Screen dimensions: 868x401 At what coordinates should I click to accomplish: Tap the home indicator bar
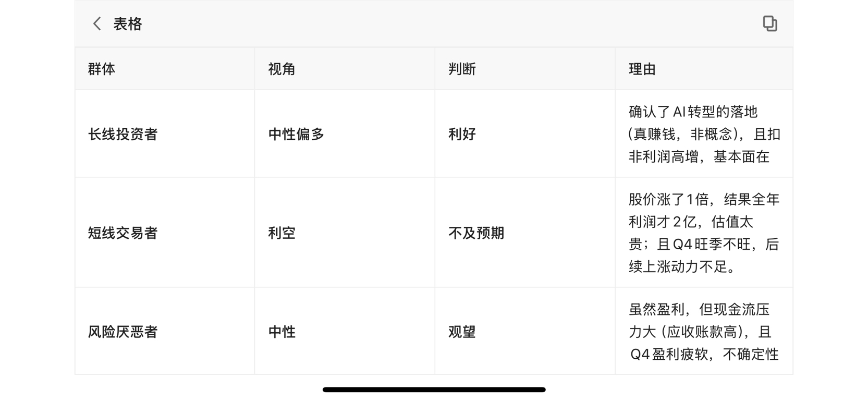(x=434, y=390)
